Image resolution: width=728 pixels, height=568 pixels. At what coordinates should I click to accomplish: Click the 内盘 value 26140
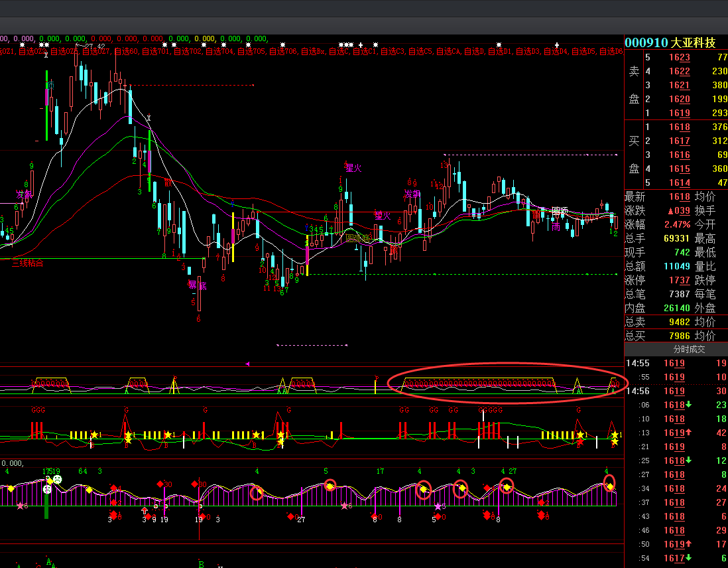pyautogui.click(x=676, y=308)
